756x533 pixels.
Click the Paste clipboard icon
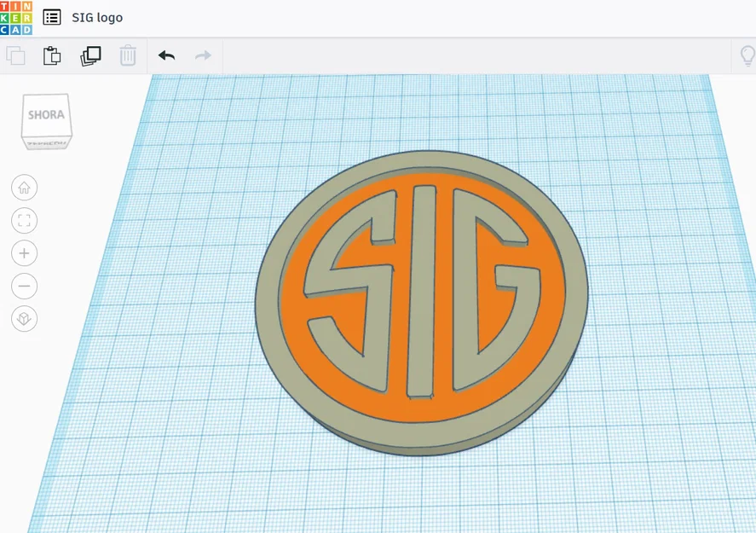pyautogui.click(x=52, y=56)
